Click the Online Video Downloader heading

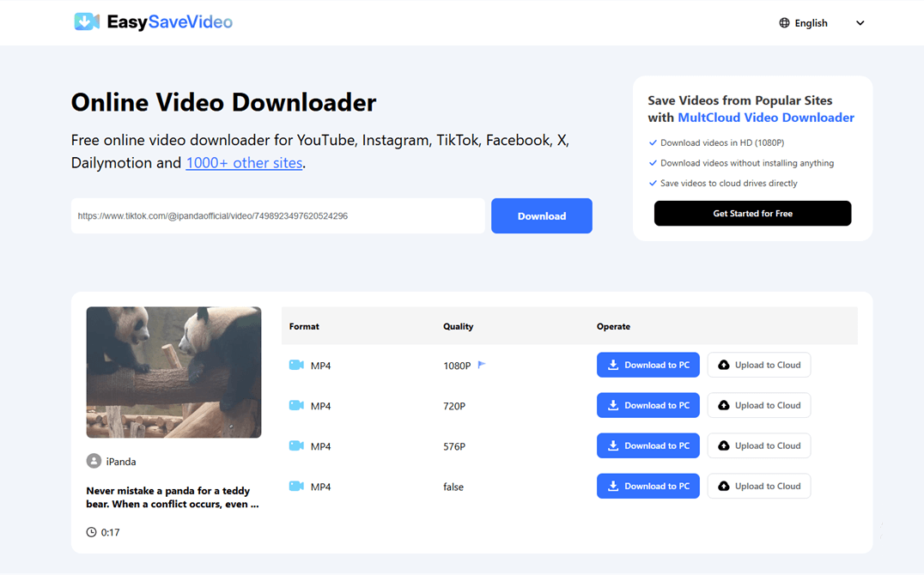pyautogui.click(x=223, y=102)
